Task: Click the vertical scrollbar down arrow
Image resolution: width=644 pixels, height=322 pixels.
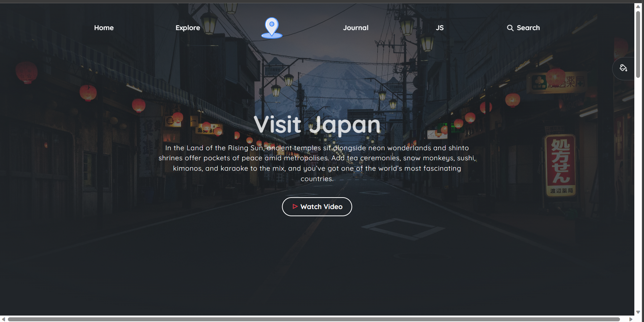Action: click(x=638, y=312)
